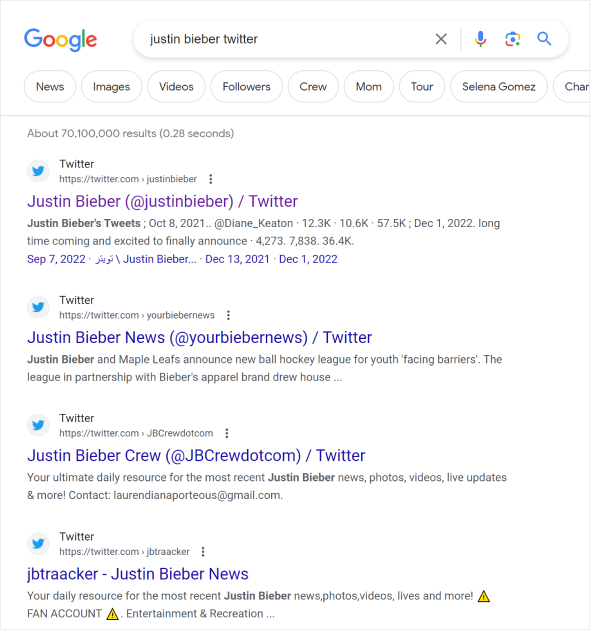Switch to Images results
This screenshot has height=630, width=590.
[111, 86]
